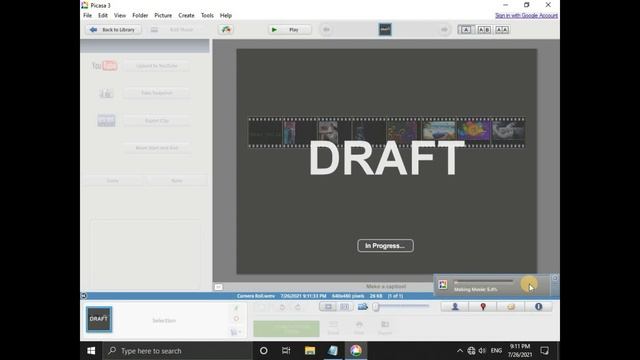640x360 pixels.
Task: Open the Picture menu
Action: [163, 16]
